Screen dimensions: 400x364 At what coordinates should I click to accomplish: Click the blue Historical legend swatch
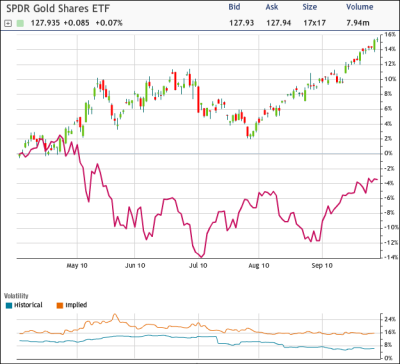pyautogui.click(x=9, y=305)
